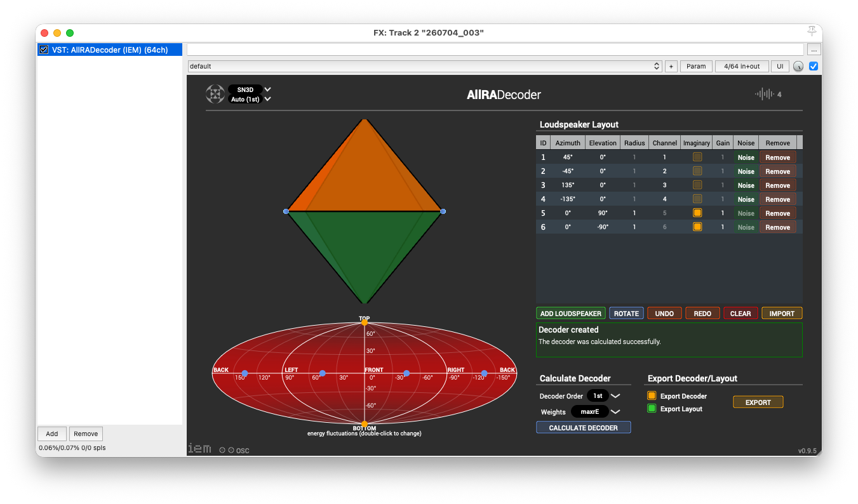Click CALCULATE DECODER

click(584, 428)
